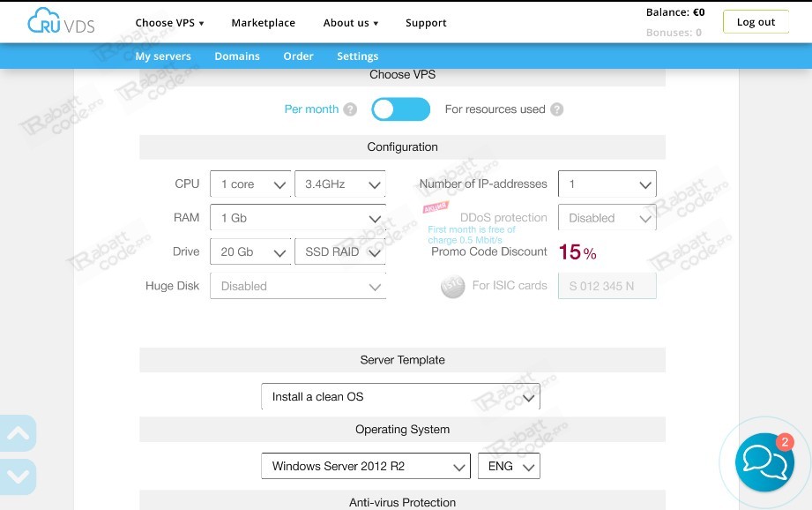Click the RuVDS cloud logo

61,21
